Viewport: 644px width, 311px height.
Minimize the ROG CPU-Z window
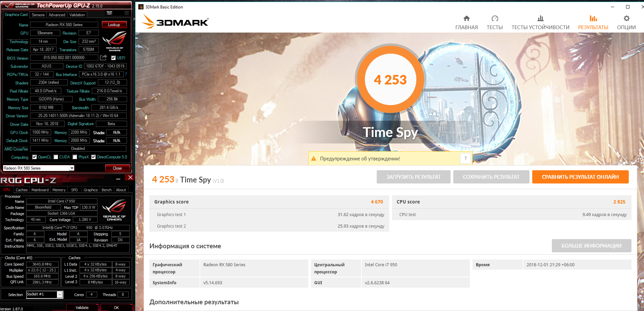pyautogui.click(x=118, y=179)
